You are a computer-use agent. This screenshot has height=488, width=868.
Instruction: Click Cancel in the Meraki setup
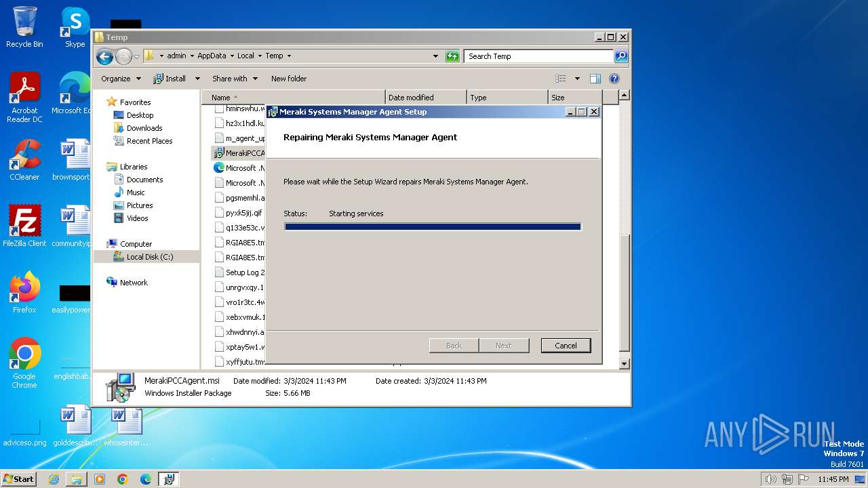click(566, 346)
